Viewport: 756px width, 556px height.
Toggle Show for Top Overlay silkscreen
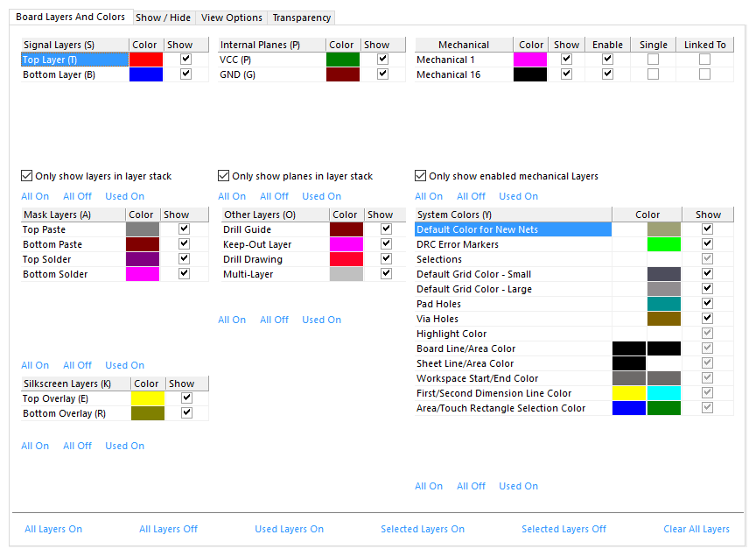pos(187,398)
